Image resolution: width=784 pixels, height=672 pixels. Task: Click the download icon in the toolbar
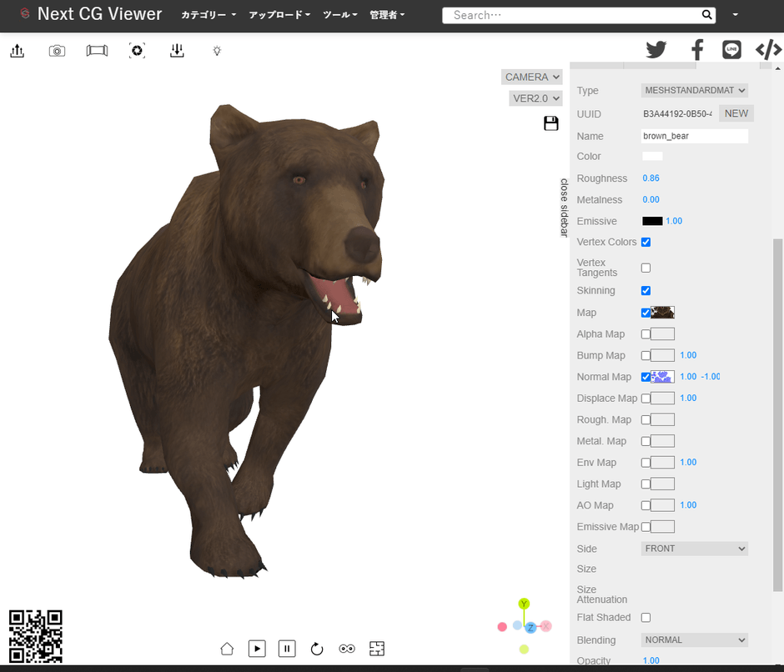point(175,50)
